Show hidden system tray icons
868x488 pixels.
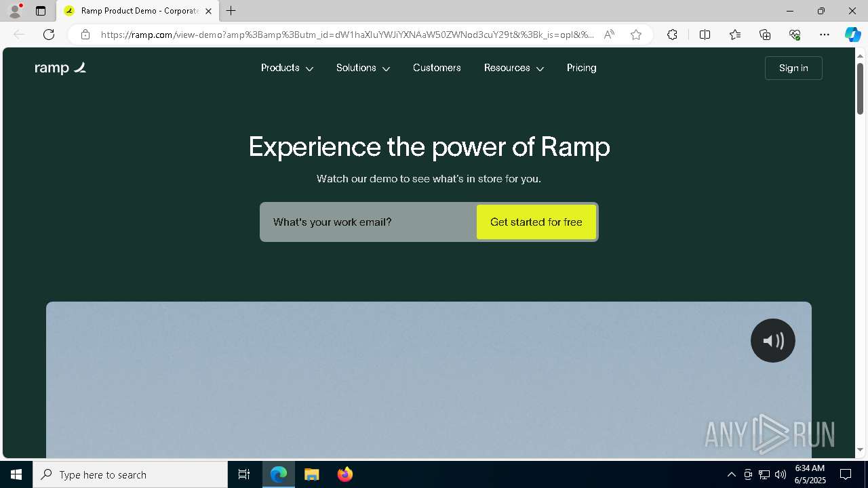point(731,474)
